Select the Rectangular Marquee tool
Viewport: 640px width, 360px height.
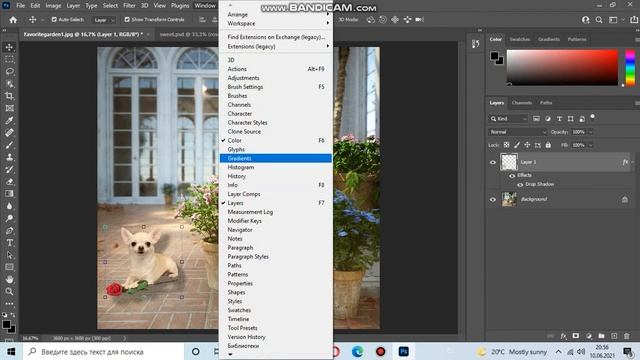pos(9,60)
